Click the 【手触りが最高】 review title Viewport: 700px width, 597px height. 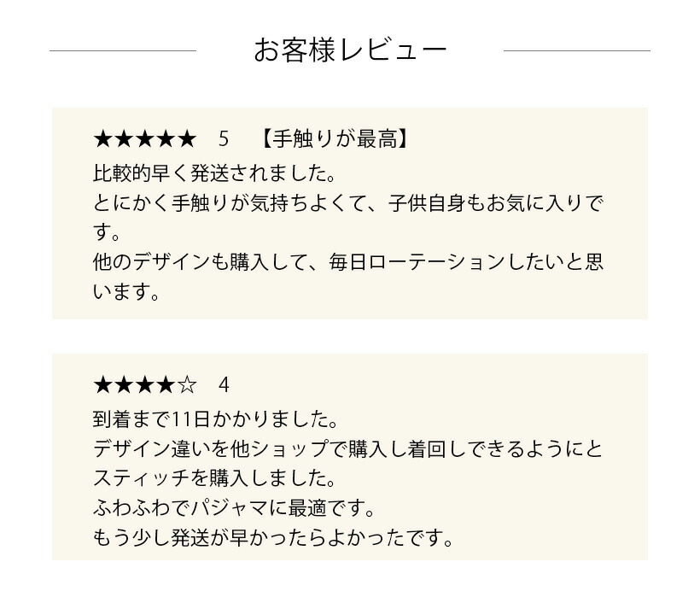pos(335,139)
